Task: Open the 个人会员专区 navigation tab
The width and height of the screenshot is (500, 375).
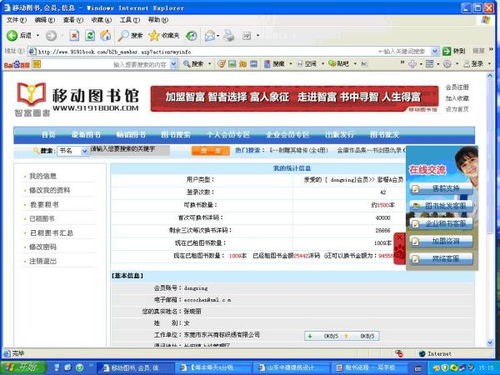Action: click(x=228, y=135)
